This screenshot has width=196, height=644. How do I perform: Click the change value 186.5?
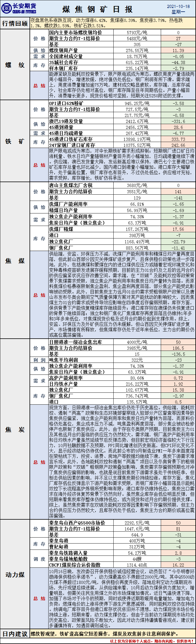tap(178, 348)
